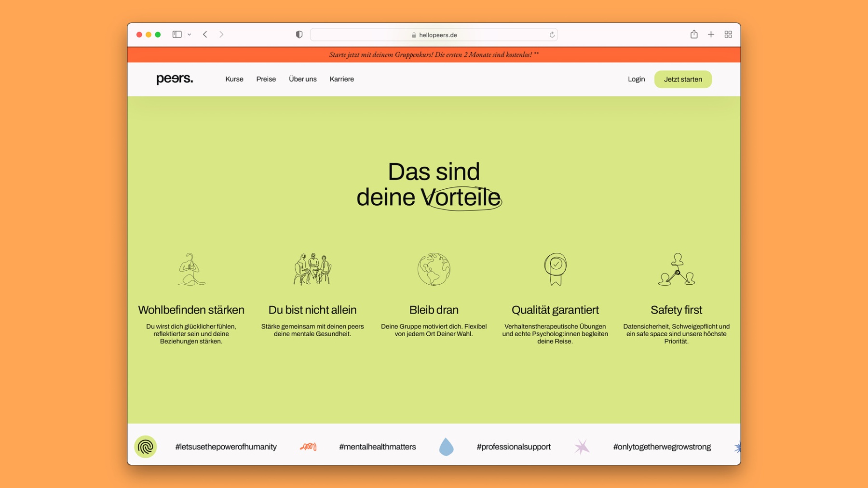
Task: Open the Preise menu item
Action: 266,79
